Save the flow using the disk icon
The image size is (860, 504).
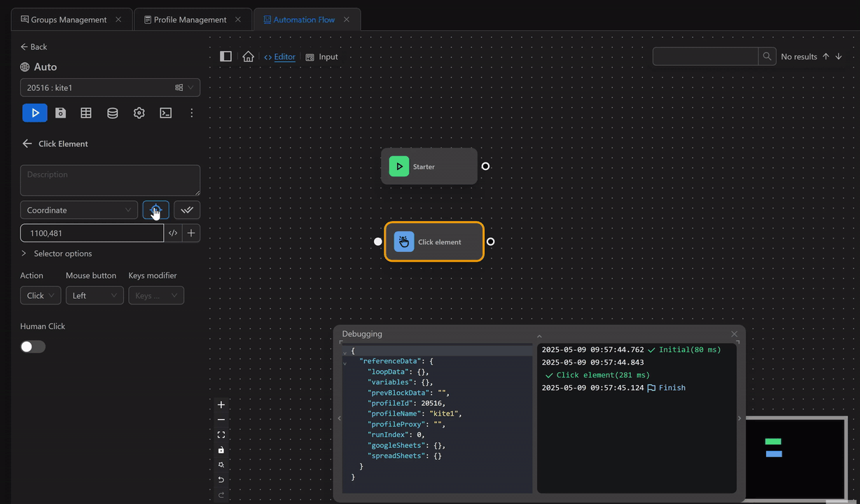(61, 113)
